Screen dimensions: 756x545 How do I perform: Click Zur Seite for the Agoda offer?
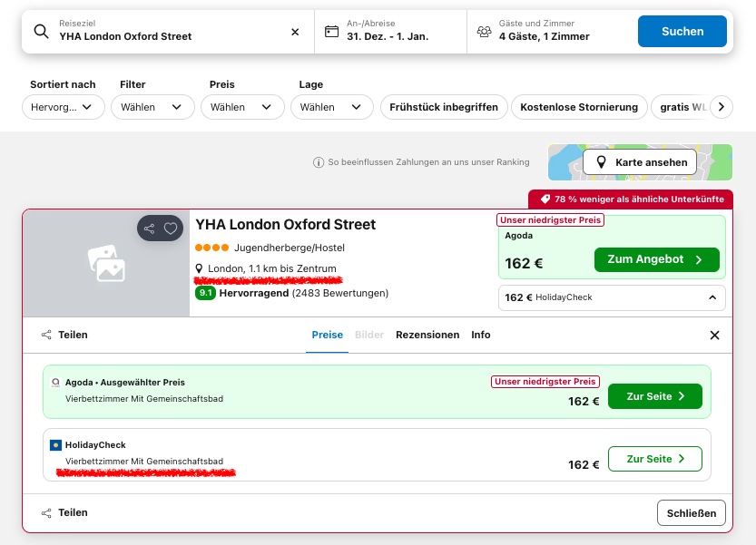(x=654, y=396)
